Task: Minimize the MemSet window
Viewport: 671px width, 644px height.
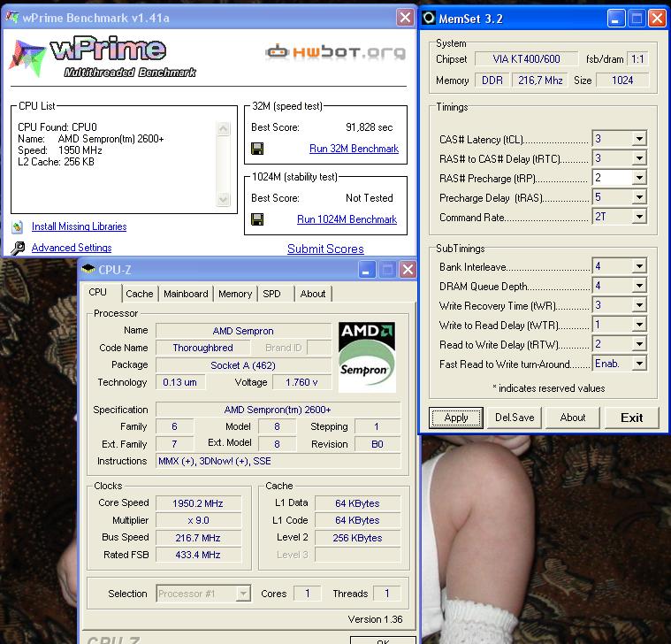Action: (x=615, y=19)
